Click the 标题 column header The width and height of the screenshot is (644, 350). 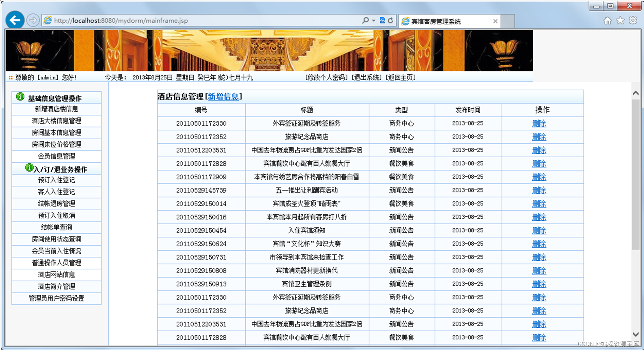307,110
